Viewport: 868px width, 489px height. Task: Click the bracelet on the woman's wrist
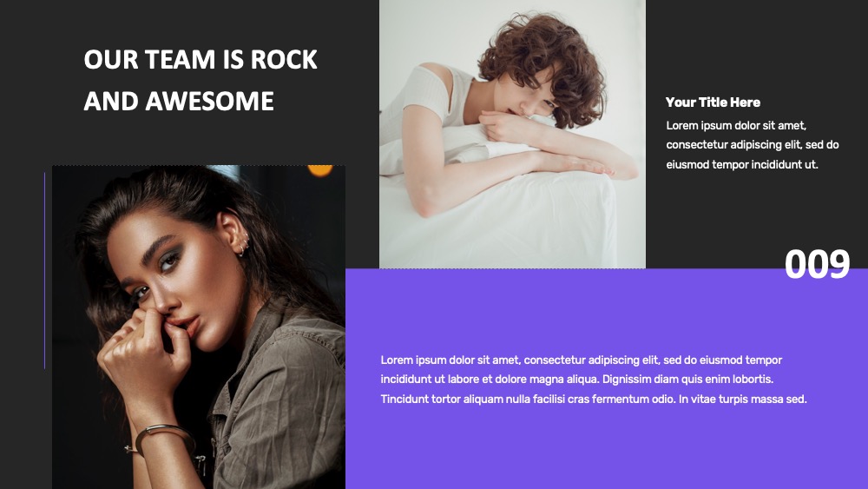[x=163, y=436]
